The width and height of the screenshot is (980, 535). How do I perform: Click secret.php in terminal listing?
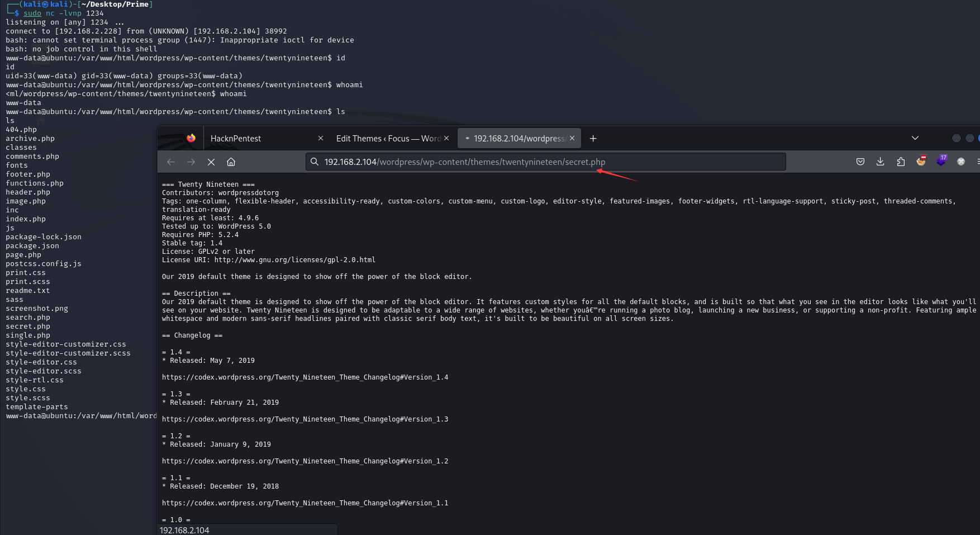[x=28, y=326]
